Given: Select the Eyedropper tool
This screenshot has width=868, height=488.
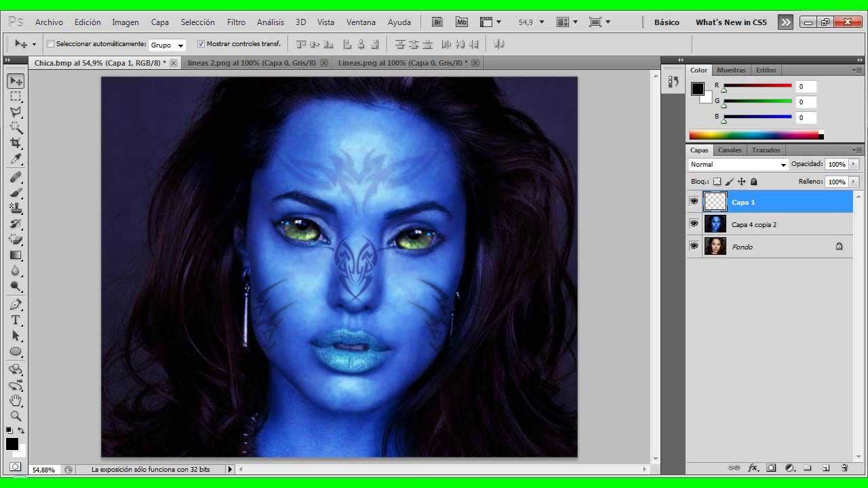Looking at the screenshot, I should coord(16,159).
